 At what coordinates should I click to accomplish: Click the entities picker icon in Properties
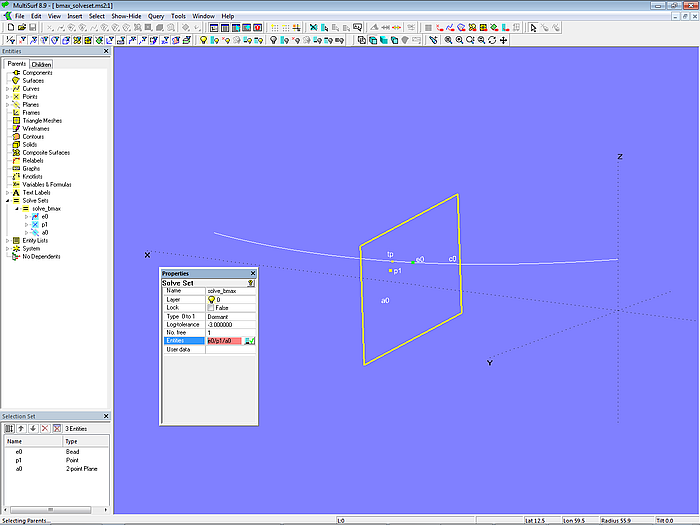pos(249,341)
